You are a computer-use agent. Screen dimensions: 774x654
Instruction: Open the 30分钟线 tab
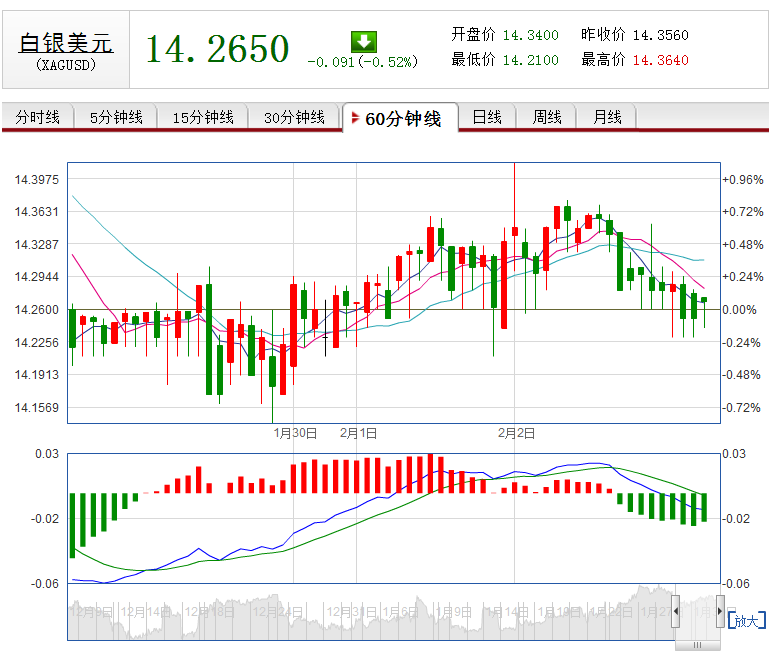click(294, 118)
